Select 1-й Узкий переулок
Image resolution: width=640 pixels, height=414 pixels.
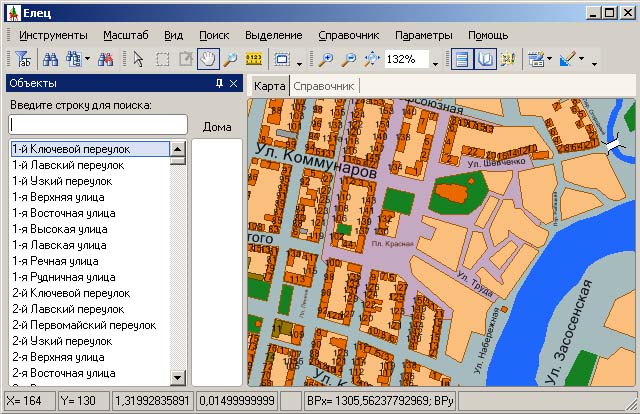pyautogui.click(x=90, y=181)
